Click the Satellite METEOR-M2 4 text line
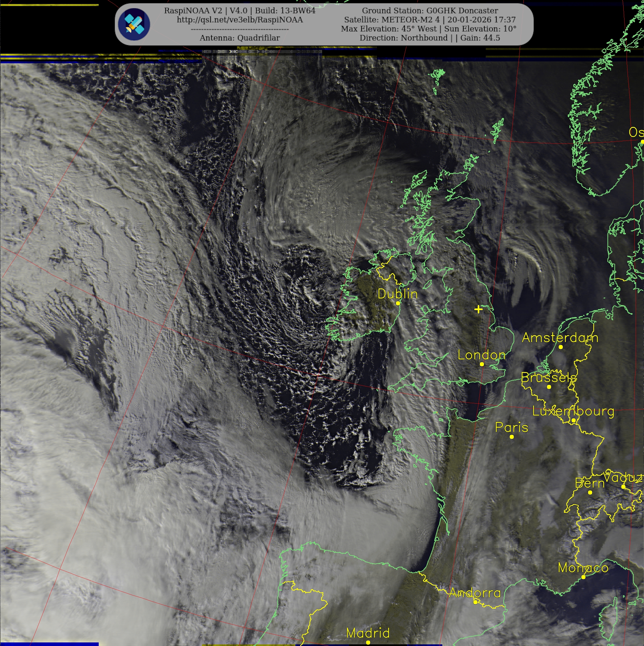644x646 pixels. tap(430, 20)
